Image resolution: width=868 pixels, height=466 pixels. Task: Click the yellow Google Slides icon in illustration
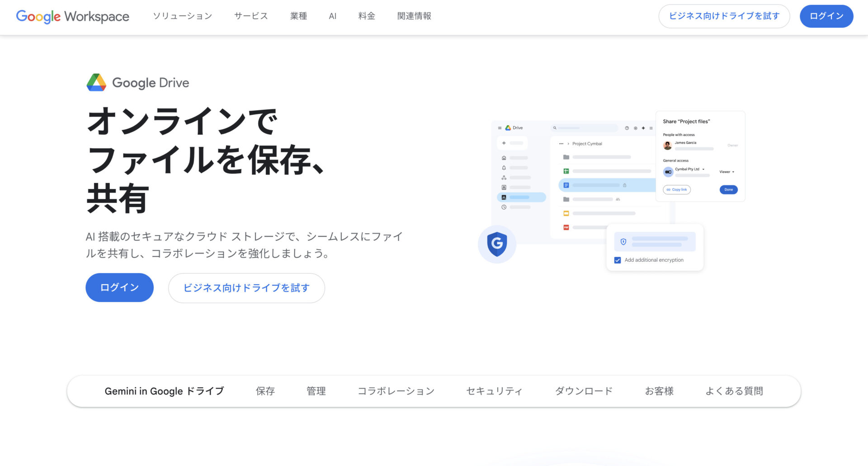click(x=566, y=213)
